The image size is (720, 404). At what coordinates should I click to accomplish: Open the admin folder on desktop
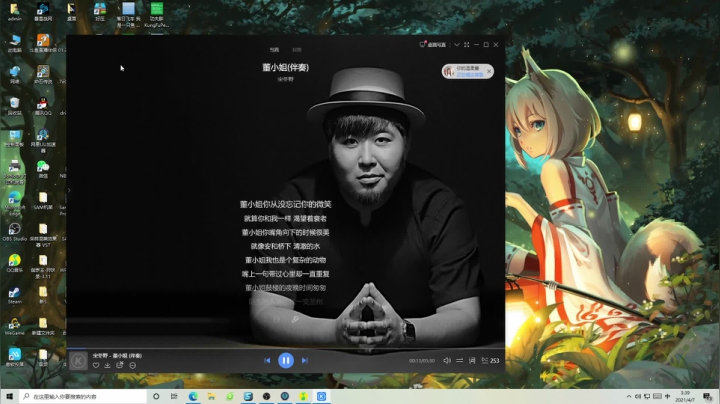15,12
